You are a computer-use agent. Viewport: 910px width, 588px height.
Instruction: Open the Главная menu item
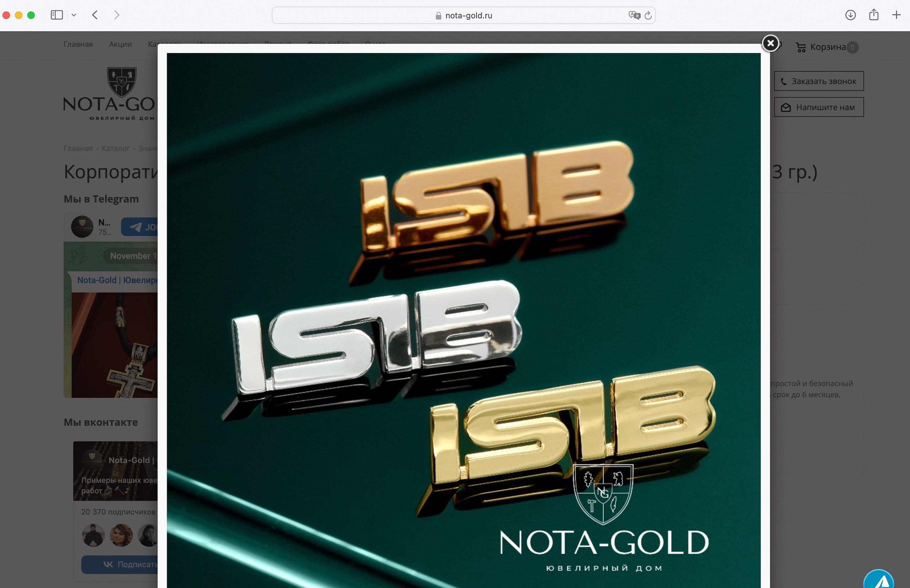pyautogui.click(x=78, y=44)
